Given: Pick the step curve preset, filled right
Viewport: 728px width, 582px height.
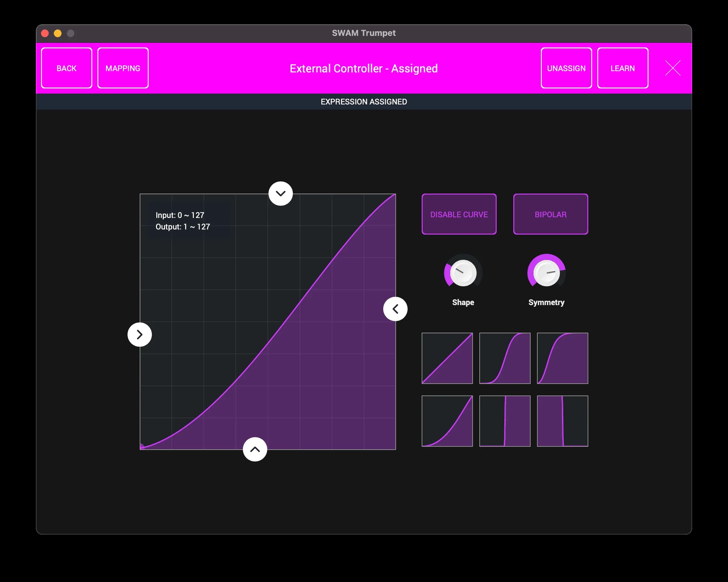Looking at the screenshot, I should coord(505,421).
